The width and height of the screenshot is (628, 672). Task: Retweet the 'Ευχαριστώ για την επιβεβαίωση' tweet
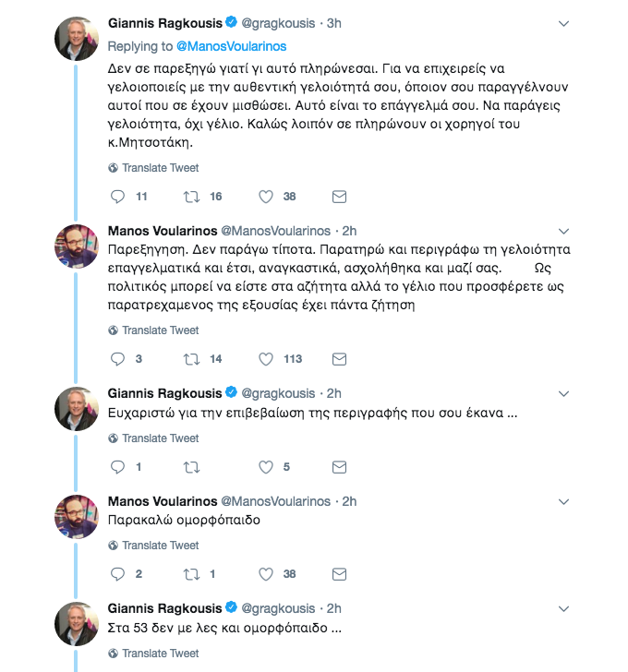pyautogui.click(x=191, y=467)
